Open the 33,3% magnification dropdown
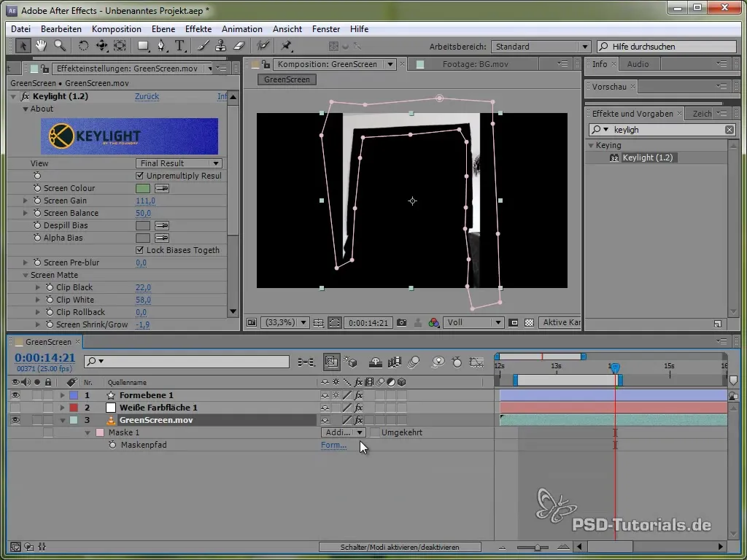 pyautogui.click(x=285, y=323)
